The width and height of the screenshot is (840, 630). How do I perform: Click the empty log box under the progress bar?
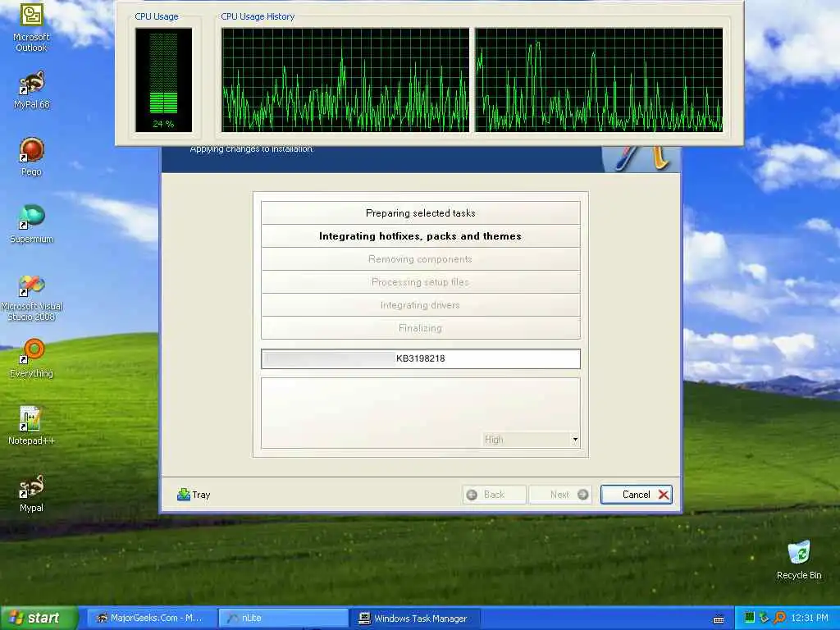pyautogui.click(x=421, y=413)
